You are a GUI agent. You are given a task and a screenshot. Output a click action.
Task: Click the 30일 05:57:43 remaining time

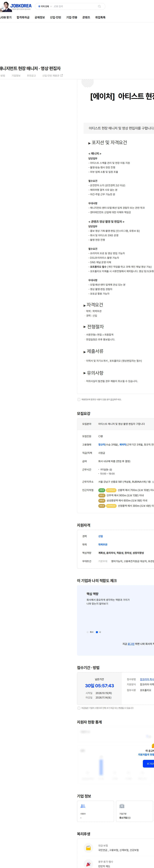click(x=100, y=686)
